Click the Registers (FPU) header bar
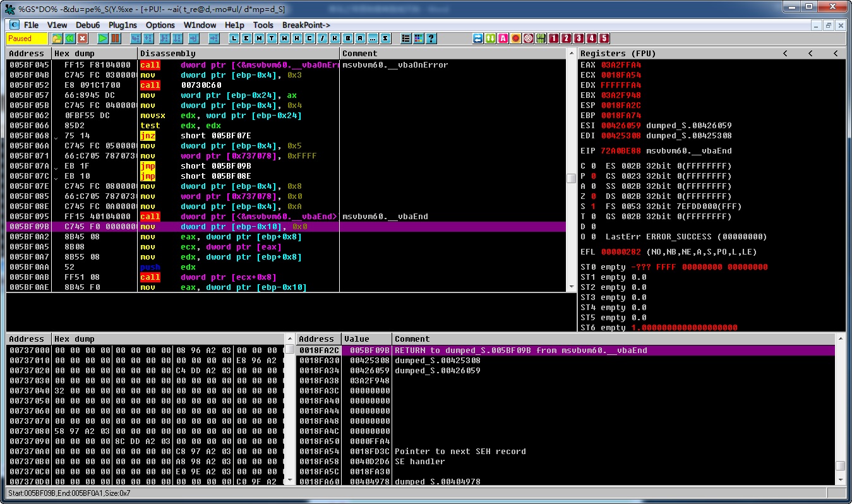Screen dimensions: 852x504 [711, 54]
